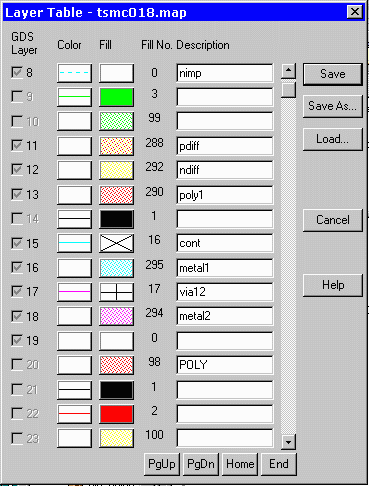
Task: Enable GDS layer 9 checkbox
Action: click(x=17, y=97)
